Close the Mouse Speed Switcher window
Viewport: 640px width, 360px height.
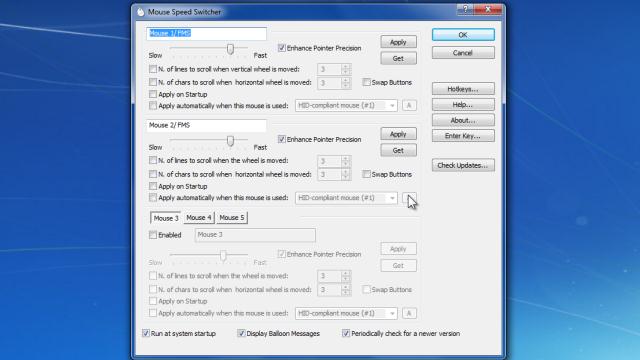point(488,9)
